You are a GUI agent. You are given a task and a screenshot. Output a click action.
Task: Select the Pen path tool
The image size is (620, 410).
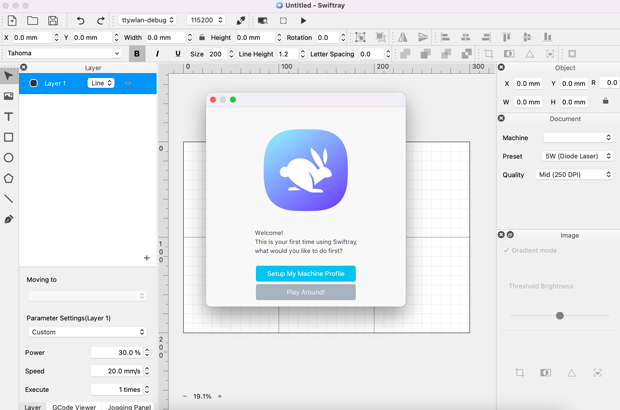8,219
